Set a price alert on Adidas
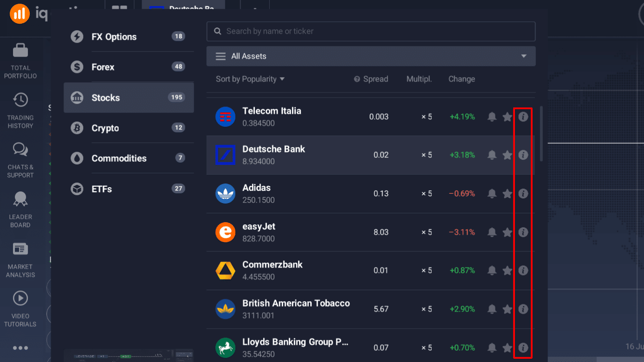Image resolution: width=644 pixels, height=362 pixels. tap(492, 193)
